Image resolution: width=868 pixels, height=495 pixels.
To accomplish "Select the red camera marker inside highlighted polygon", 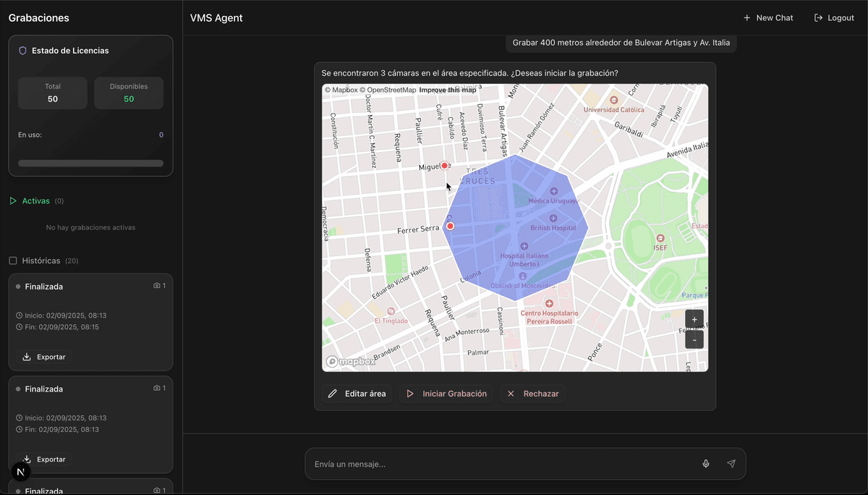I will click(450, 226).
